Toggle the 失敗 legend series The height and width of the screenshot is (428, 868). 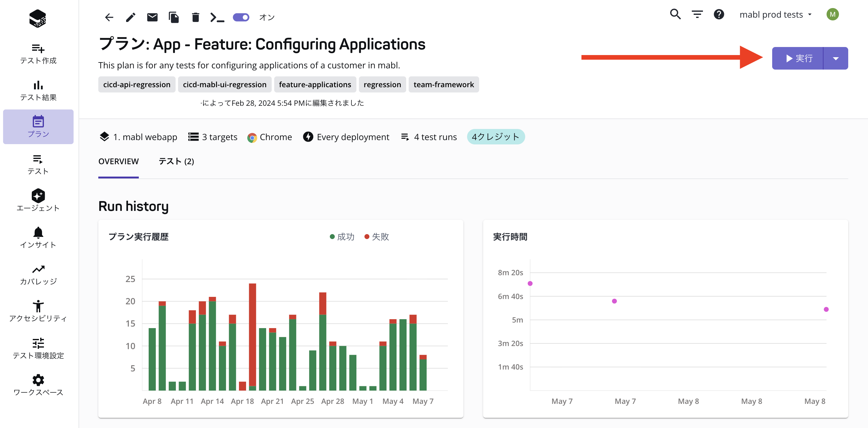click(x=377, y=237)
